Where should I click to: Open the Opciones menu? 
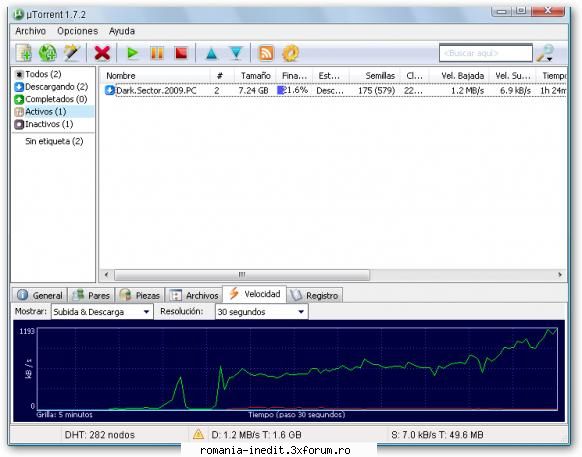(77, 31)
